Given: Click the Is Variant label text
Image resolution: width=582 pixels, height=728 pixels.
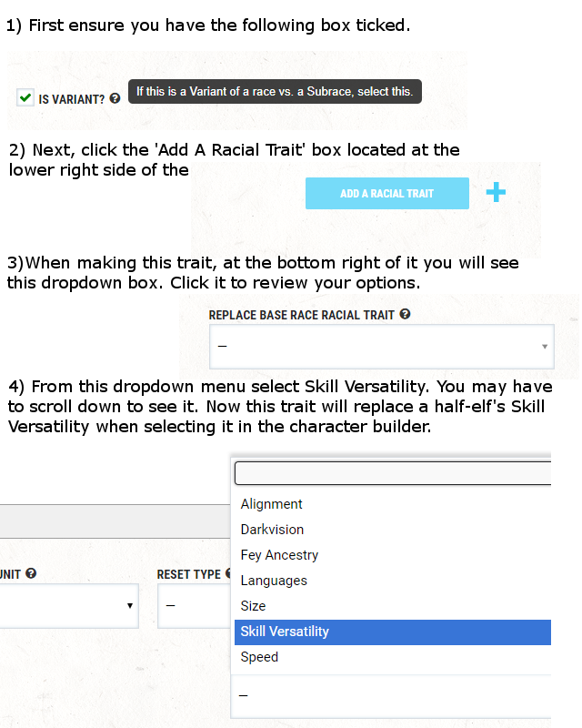Looking at the screenshot, I should click(x=72, y=99).
